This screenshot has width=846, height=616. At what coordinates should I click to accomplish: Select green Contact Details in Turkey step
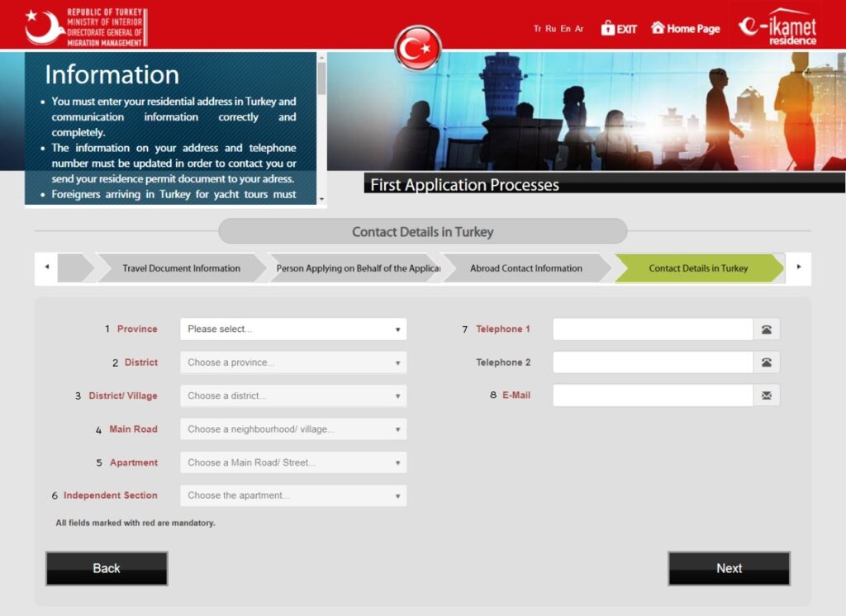tap(698, 268)
